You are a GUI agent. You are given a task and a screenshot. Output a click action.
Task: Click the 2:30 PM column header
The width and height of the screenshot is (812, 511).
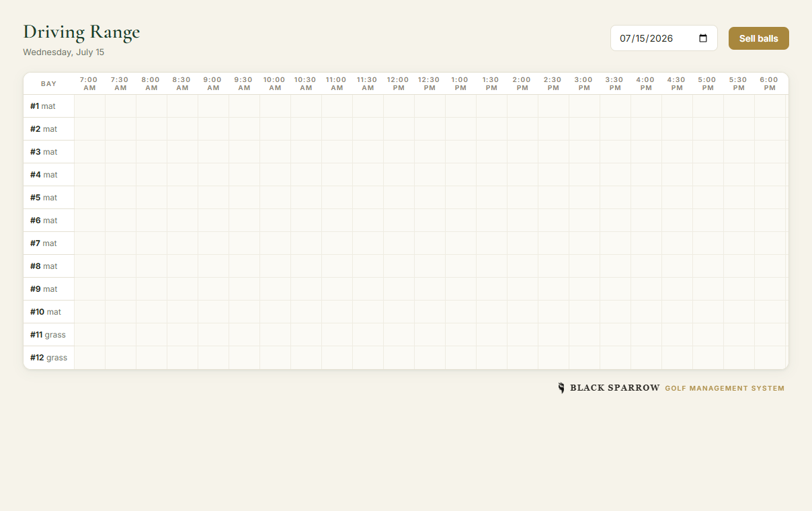tap(554, 83)
